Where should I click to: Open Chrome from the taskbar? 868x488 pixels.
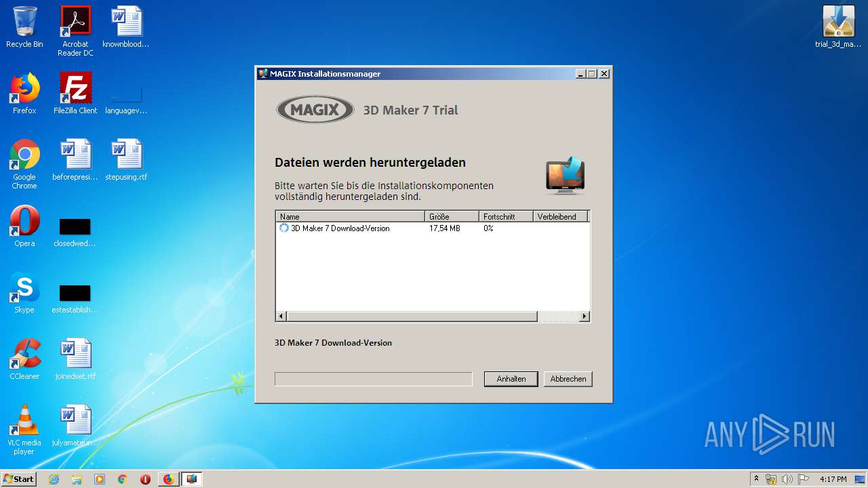pos(122,479)
